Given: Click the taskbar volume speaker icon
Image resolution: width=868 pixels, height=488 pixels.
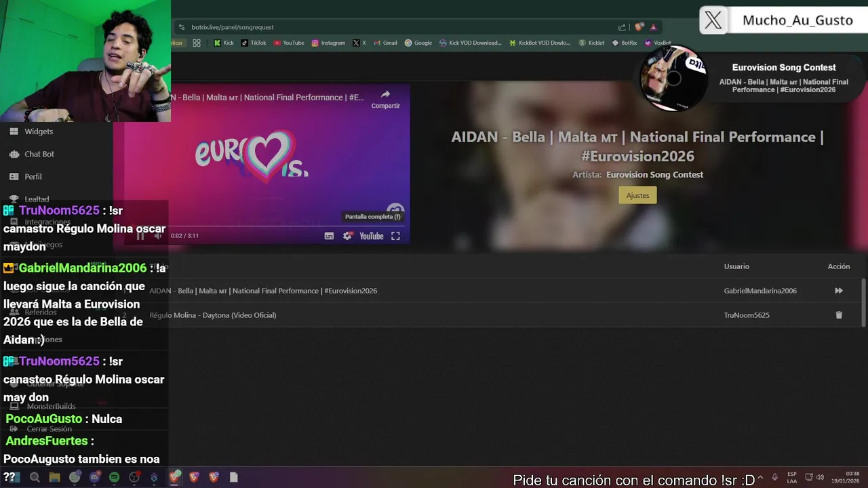Looking at the screenshot, I should tap(821, 477).
